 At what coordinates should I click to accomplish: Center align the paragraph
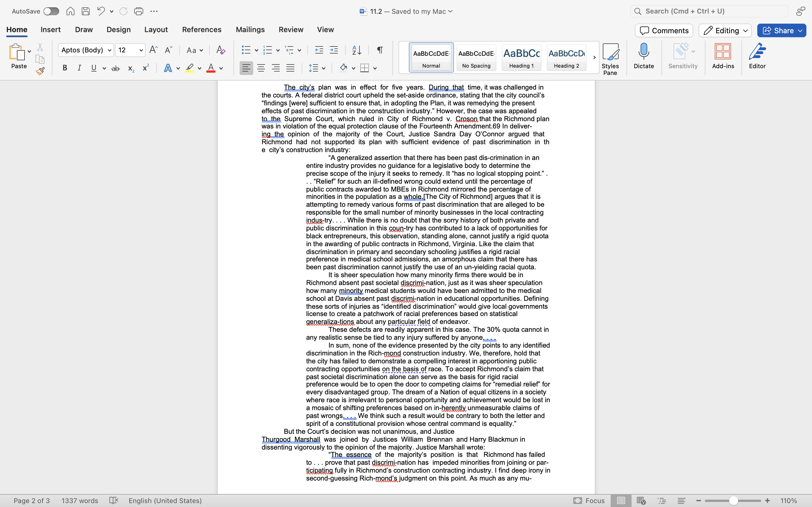tap(261, 68)
